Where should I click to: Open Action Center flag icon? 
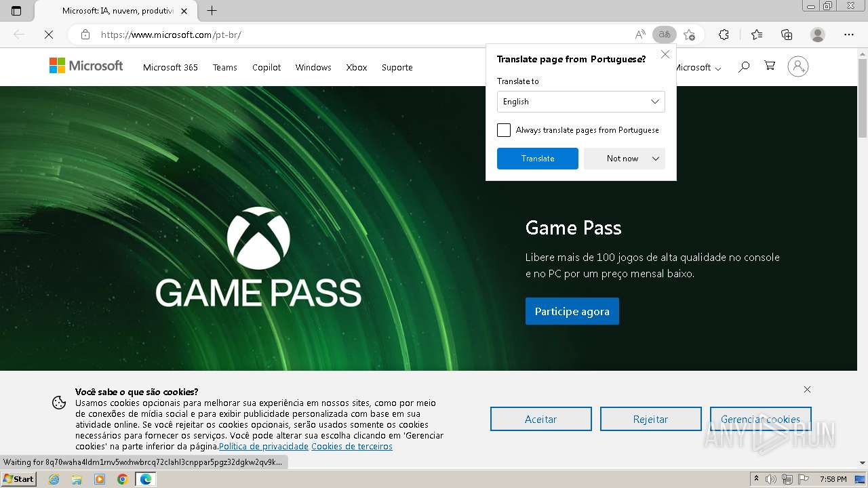coord(803,479)
